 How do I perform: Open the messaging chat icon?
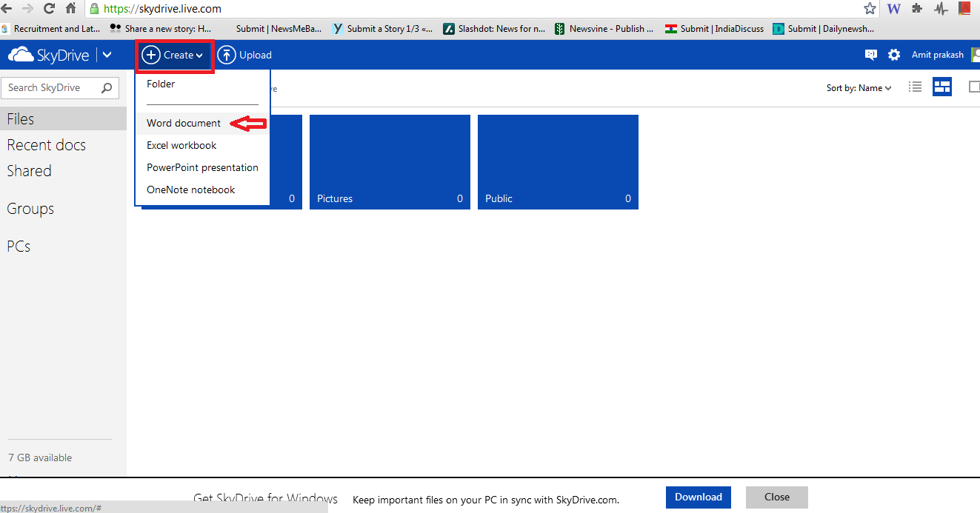coord(871,55)
